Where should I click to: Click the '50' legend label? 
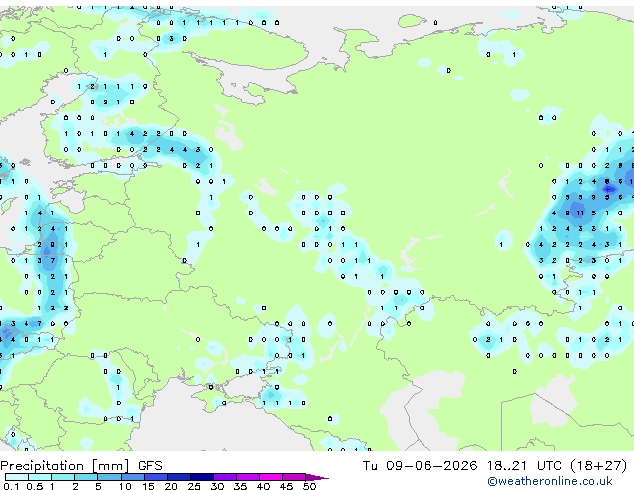point(309,486)
